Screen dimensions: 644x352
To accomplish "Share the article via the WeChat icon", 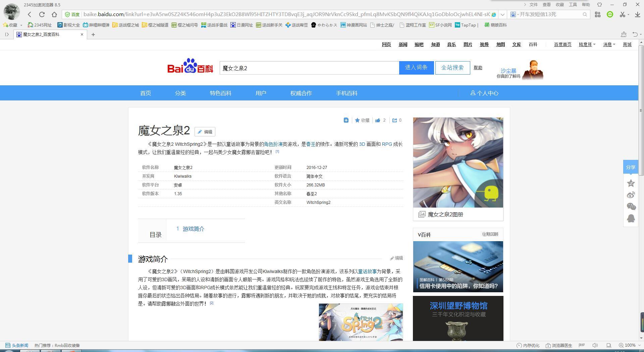I will (631, 207).
